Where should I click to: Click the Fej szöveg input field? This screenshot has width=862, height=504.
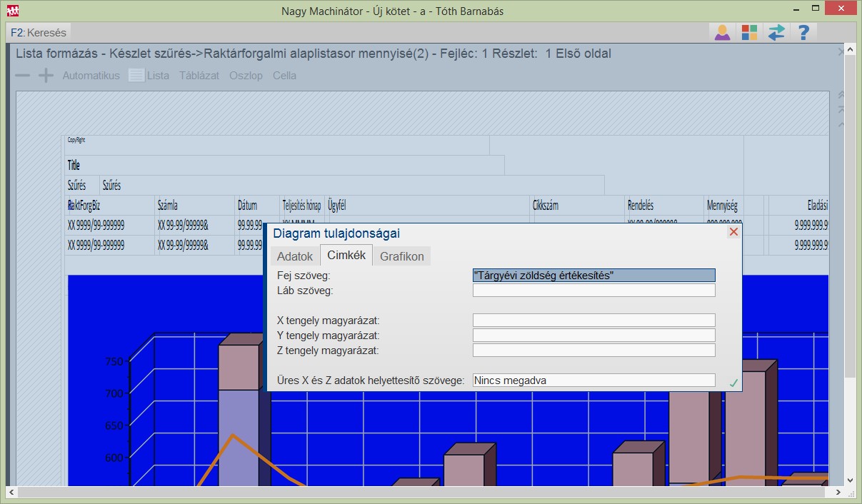(593, 276)
